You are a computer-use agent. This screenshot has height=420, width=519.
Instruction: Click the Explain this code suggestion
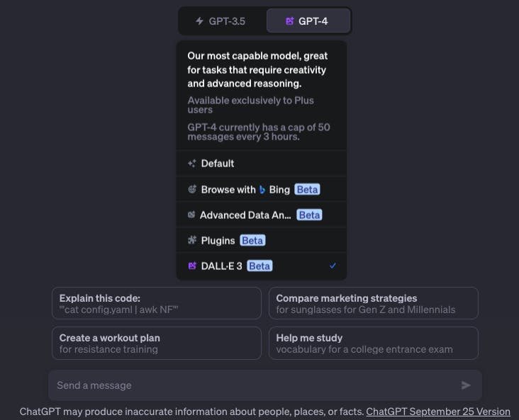coord(157,303)
